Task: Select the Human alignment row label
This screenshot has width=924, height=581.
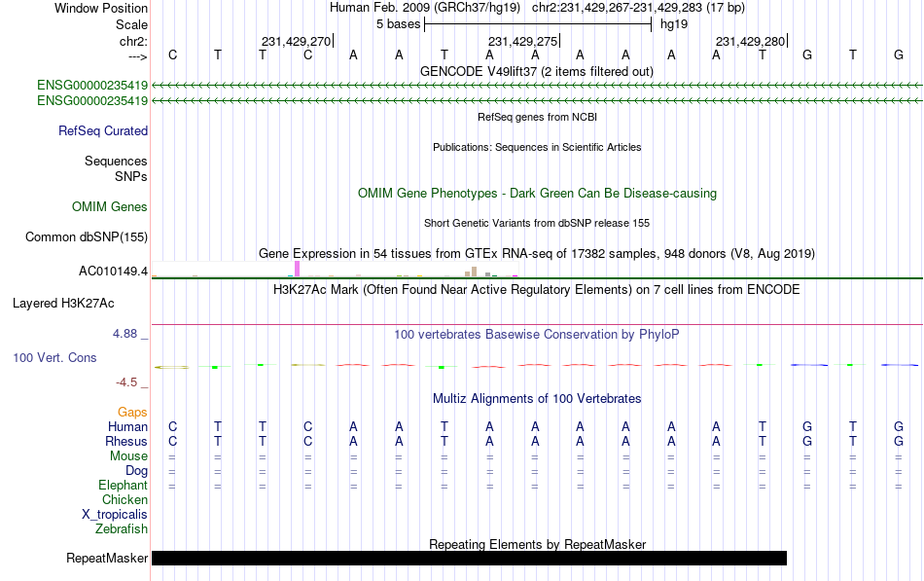Action: [127, 426]
